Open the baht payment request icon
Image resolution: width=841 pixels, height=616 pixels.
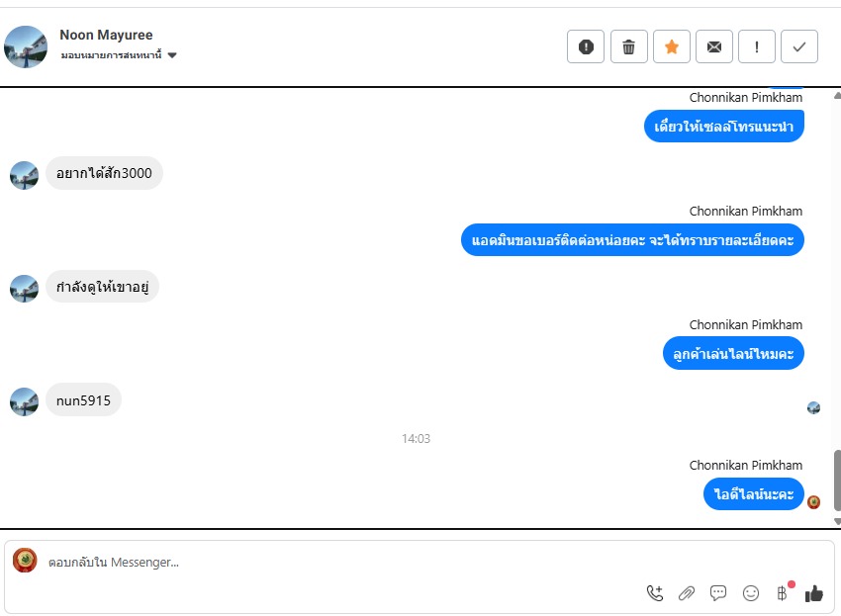tap(782, 593)
